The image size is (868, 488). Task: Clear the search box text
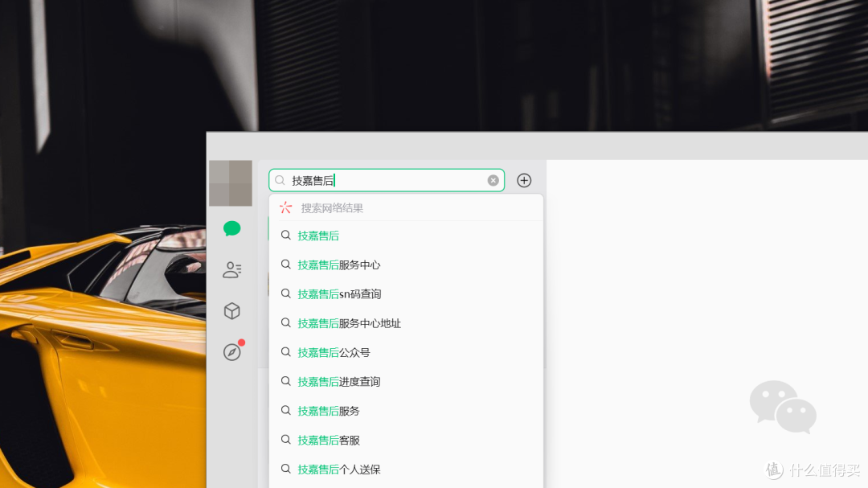pos(493,181)
